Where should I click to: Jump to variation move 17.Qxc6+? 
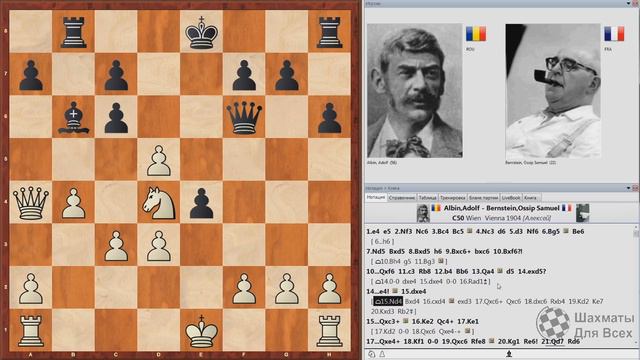click(x=489, y=301)
